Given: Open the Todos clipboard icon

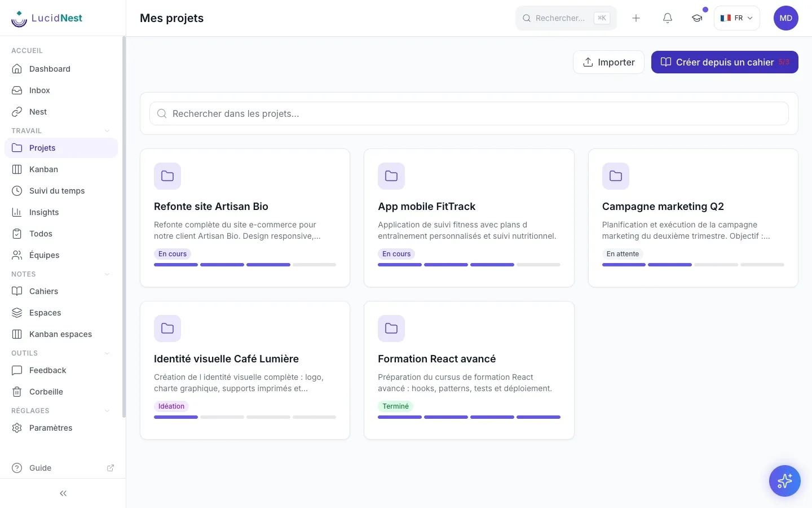Looking at the screenshot, I should point(17,234).
